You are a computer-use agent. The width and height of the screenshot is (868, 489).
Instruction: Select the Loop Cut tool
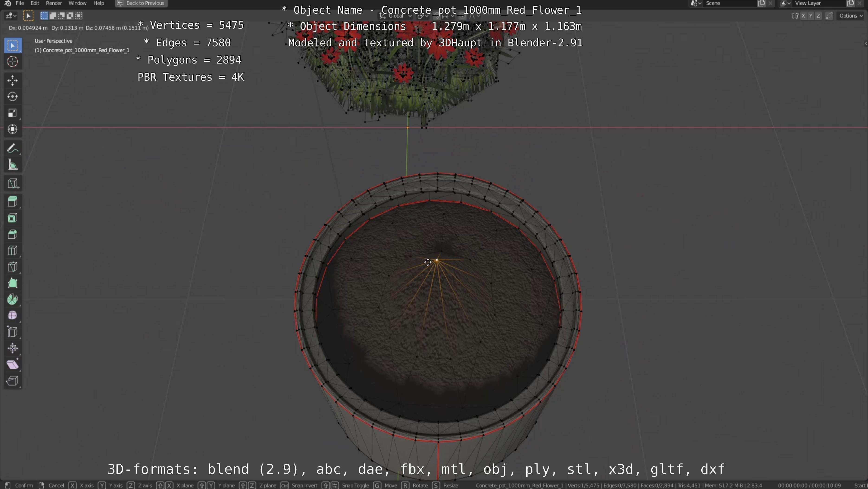click(x=13, y=250)
